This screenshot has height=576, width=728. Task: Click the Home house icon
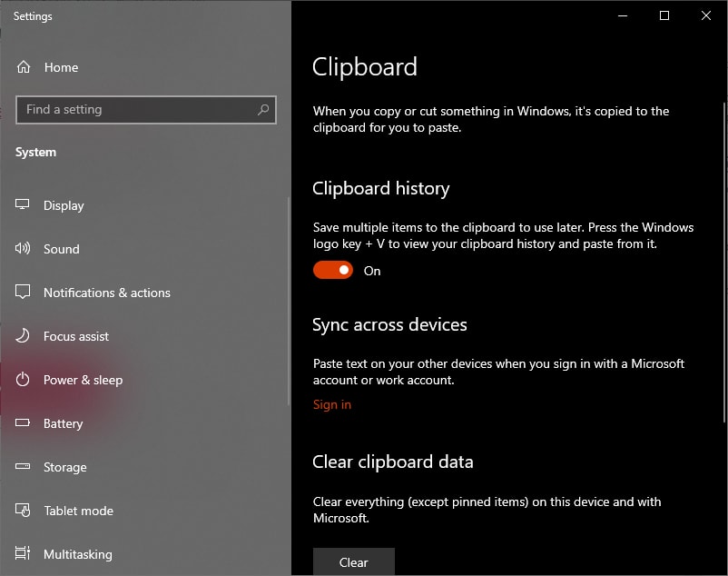tap(24, 67)
